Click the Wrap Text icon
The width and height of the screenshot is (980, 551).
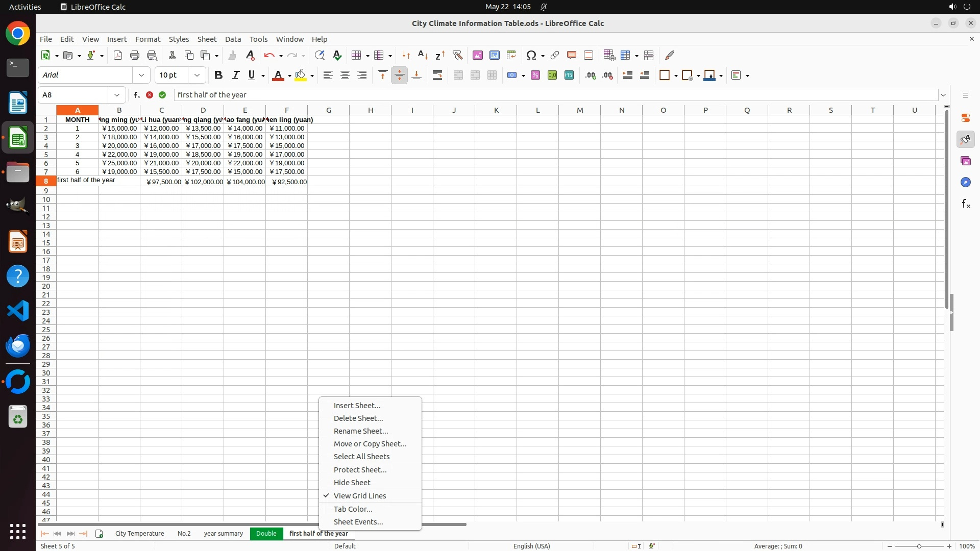pyautogui.click(x=437, y=76)
